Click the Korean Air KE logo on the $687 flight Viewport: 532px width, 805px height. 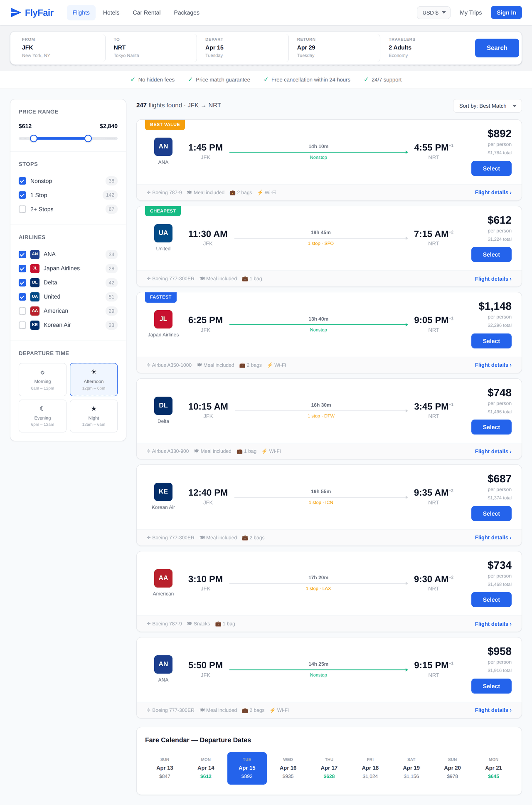(163, 491)
